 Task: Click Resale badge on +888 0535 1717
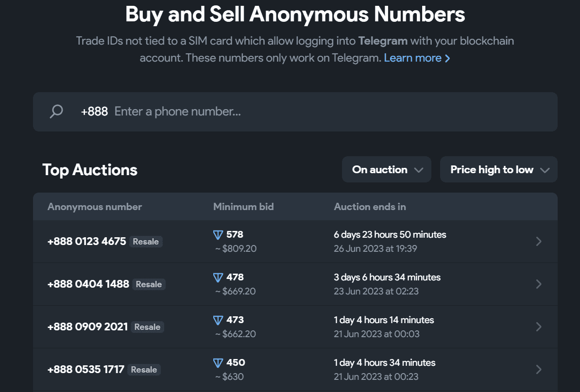click(144, 370)
